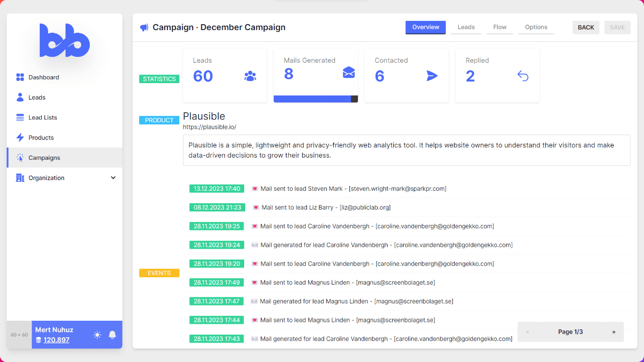Go to next events page
Image resolution: width=644 pixels, height=362 pixels.
pyautogui.click(x=613, y=332)
